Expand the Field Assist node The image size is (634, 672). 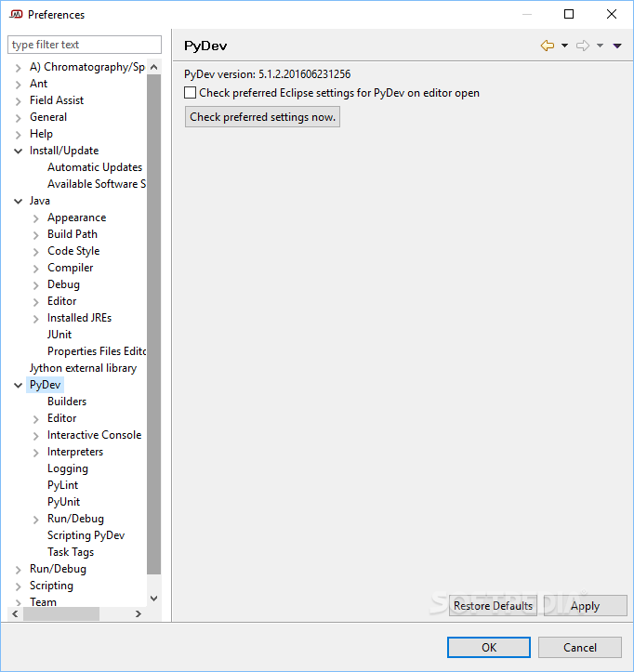(x=18, y=101)
